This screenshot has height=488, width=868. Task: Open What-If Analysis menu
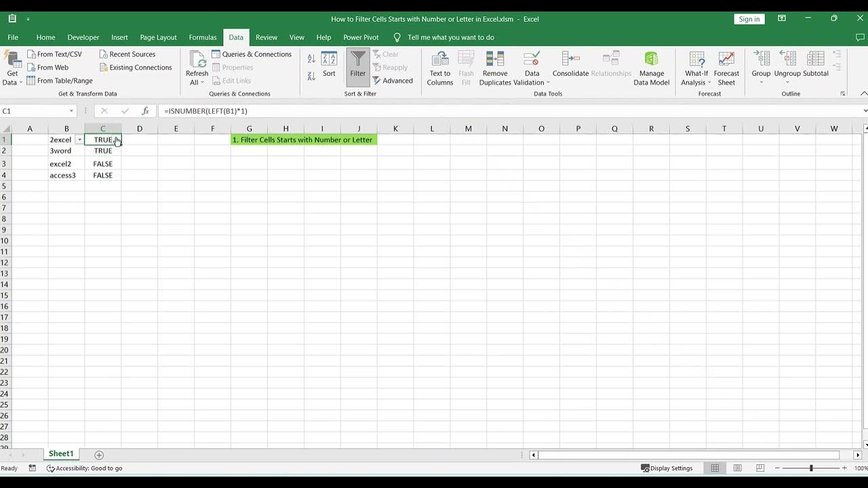click(x=696, y=68)
